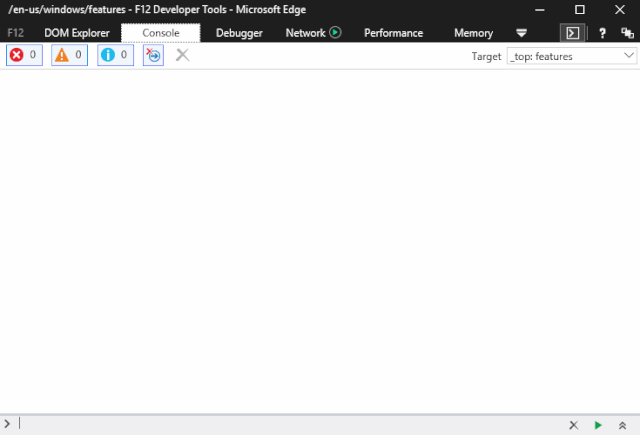This screenshot has height=435, width=640.
Task: Open F12 tools help
Action: coord(602,33)
